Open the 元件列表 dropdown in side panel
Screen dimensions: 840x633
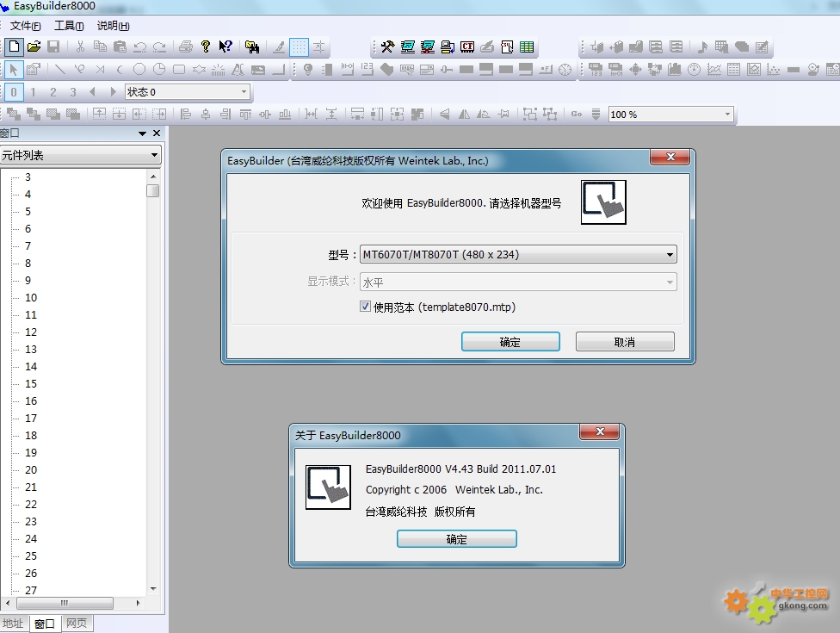click(80, 155)
